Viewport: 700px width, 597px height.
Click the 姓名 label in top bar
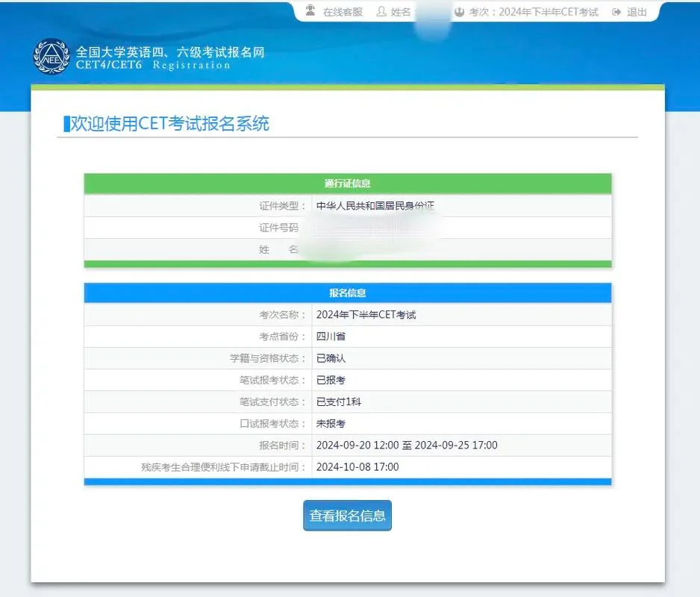pos(401,12)
